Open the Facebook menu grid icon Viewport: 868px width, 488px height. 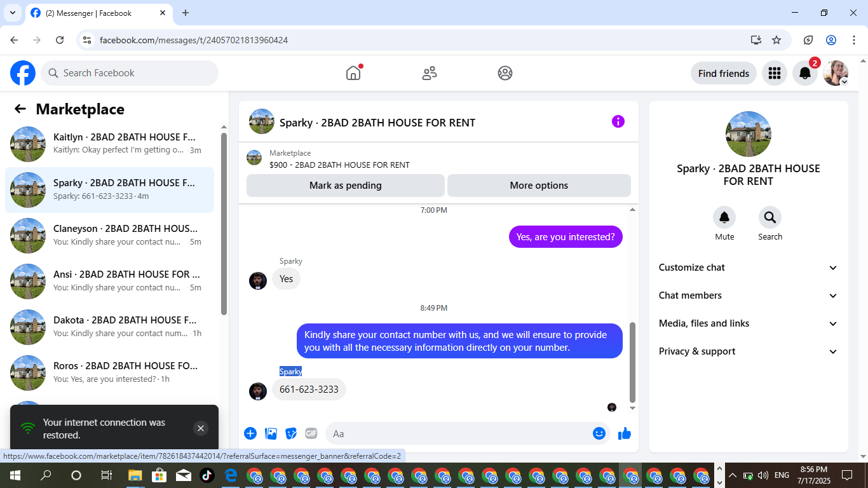(774, 73)
